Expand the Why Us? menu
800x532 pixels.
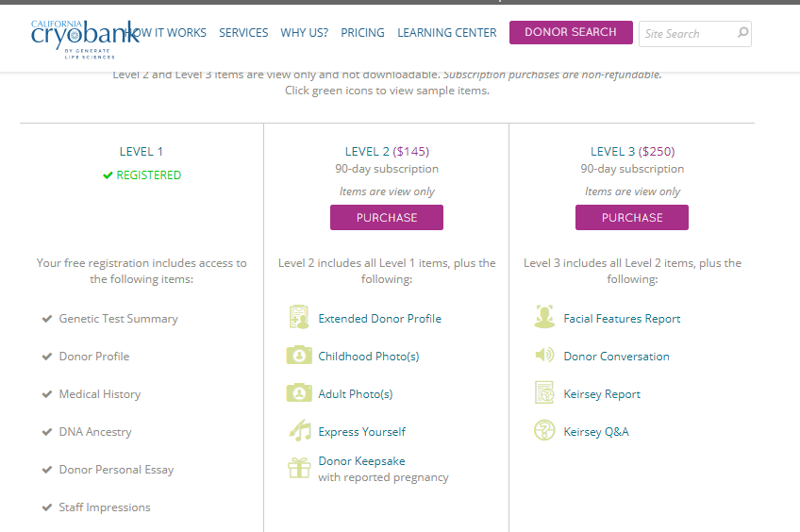(305, 33)
